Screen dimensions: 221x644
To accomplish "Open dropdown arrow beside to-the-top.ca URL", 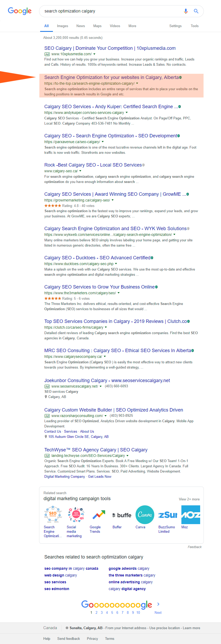I will [137, 83].
